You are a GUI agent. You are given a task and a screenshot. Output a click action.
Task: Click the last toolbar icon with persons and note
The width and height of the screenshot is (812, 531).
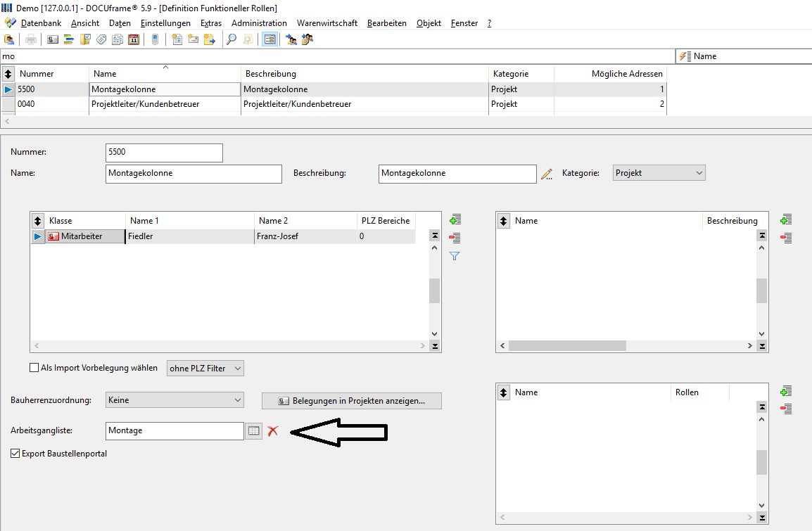[307, 39]
